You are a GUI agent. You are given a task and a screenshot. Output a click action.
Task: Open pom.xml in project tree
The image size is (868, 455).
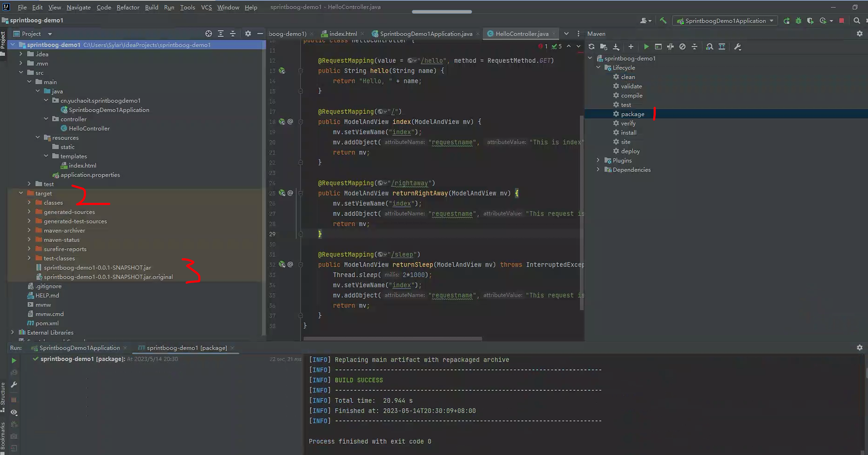pyautogui.click(x=47, y=323)
